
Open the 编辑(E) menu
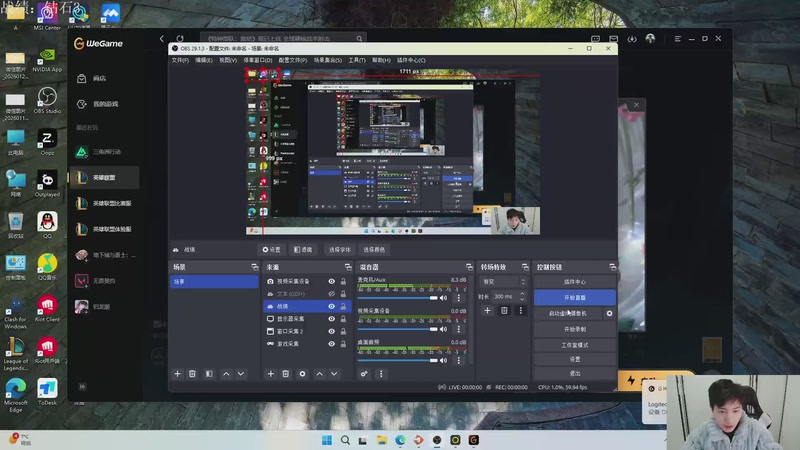coord(204,60)
